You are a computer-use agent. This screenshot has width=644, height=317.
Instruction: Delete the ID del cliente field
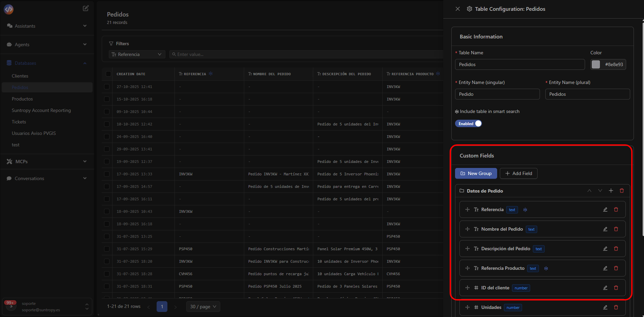pyautogui.click(x=616, y=288)
